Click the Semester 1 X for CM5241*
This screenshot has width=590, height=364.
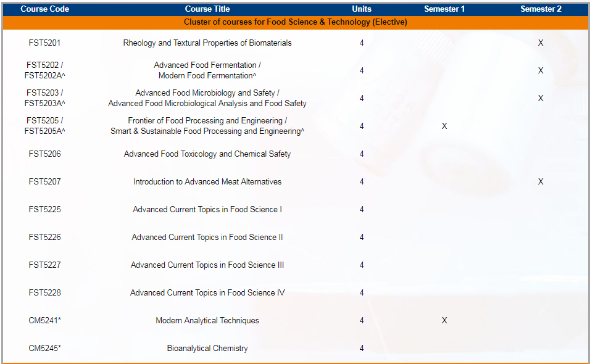coord(444,320)
